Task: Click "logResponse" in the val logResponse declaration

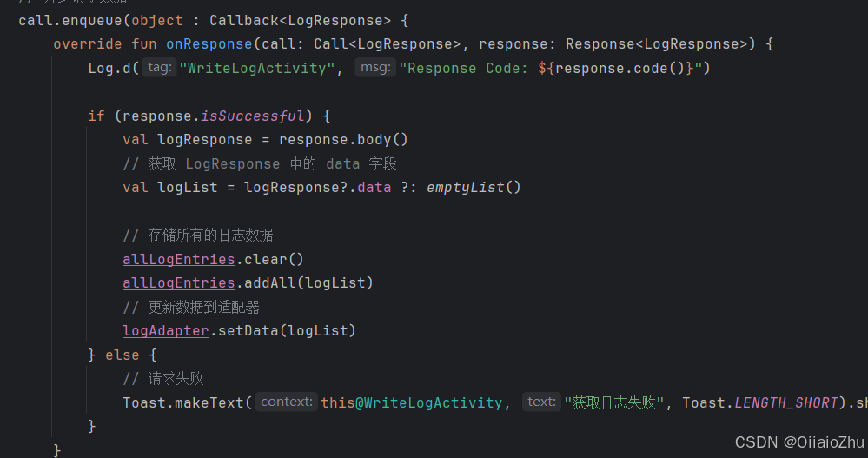Action: pyautogui.click(x=205, y=140)
